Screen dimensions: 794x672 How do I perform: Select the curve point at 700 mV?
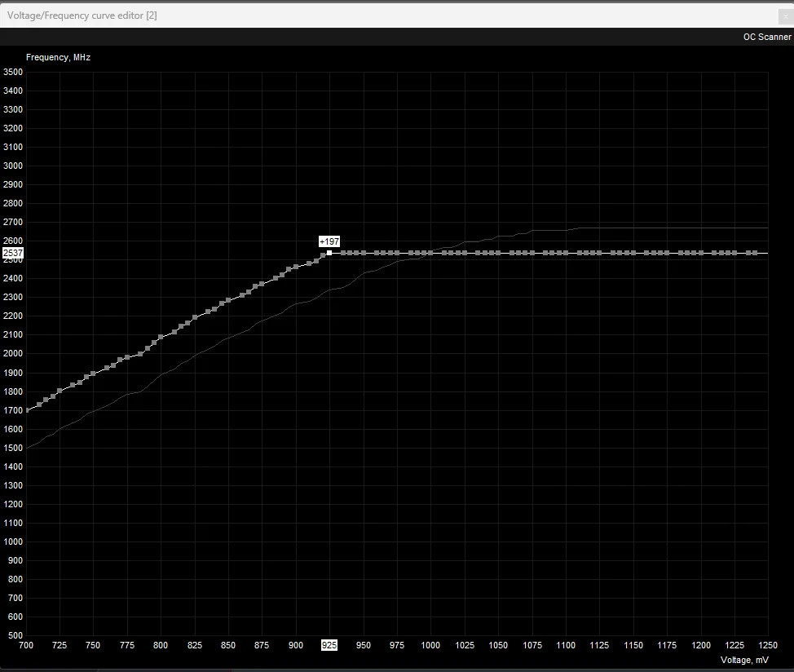[26, 411]
